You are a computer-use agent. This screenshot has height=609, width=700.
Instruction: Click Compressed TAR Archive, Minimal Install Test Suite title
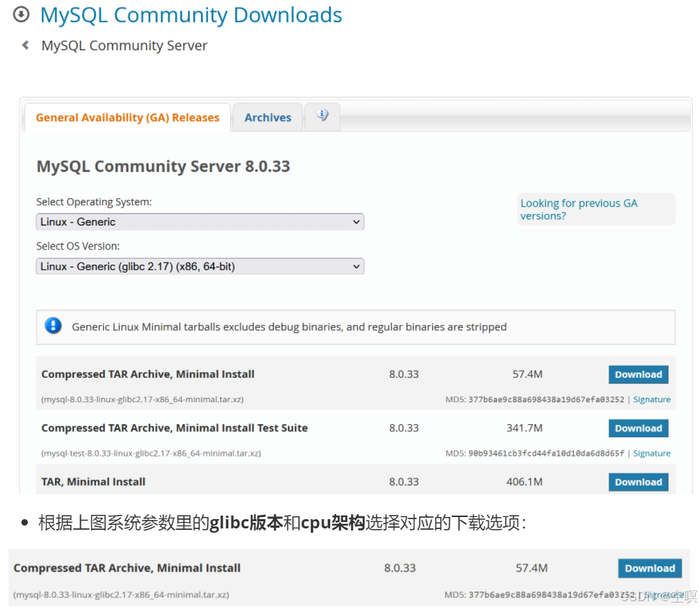tap(175, 428)
